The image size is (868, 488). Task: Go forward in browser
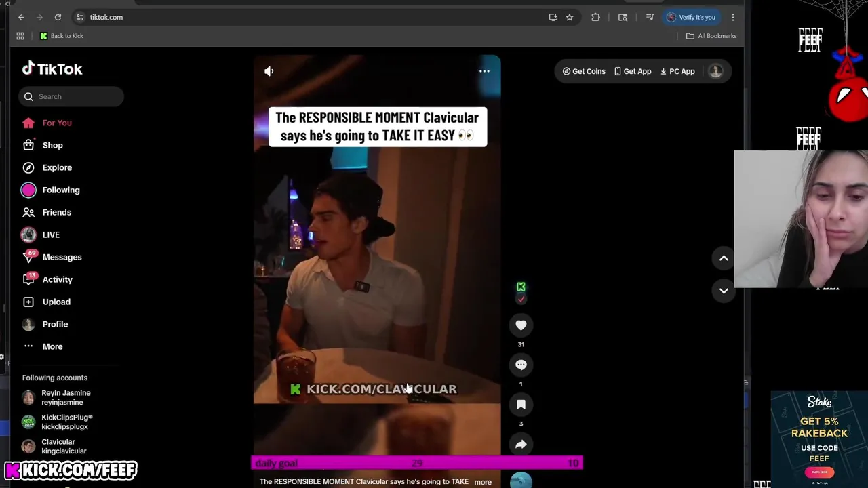(39, 17)
